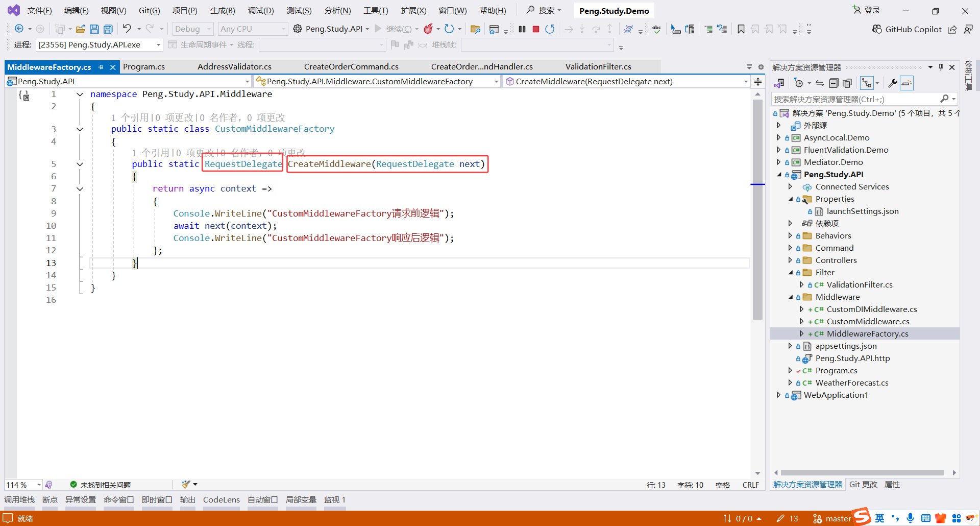Open the 文件(F) menu
980x526 pixels.
coord(39,11)
